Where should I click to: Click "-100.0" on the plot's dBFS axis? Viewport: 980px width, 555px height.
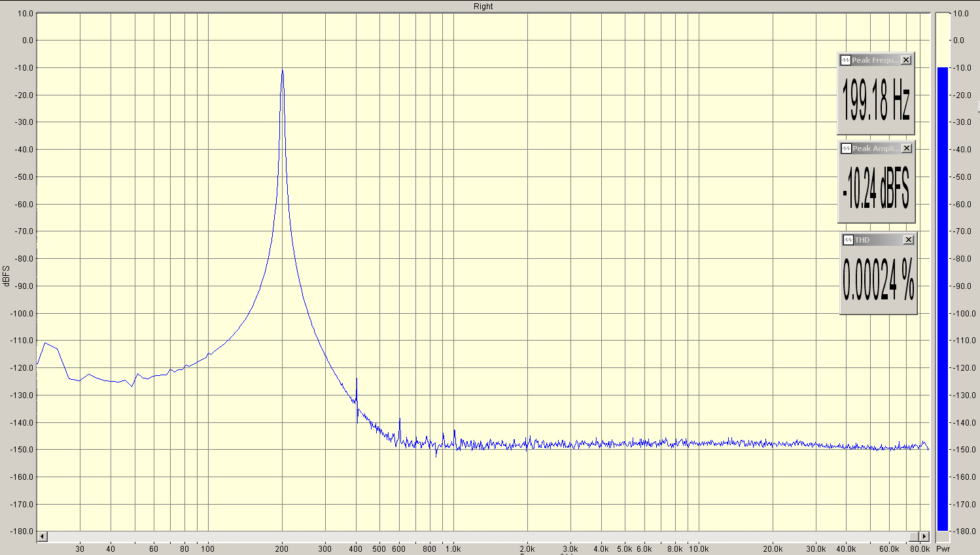point(22,313)
